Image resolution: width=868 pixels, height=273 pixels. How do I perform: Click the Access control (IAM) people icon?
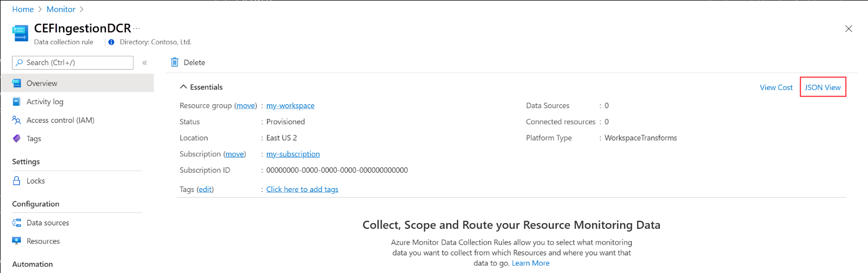click(17, 120)
